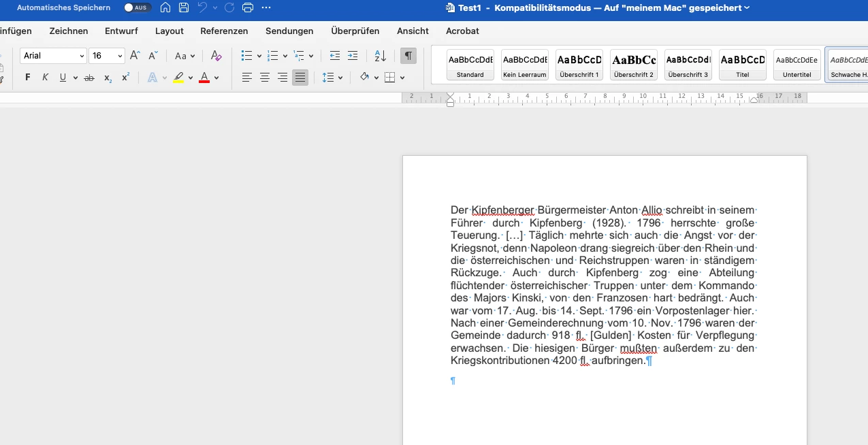Clear all formatting with the eraser A icon

[x=216, y=56]
